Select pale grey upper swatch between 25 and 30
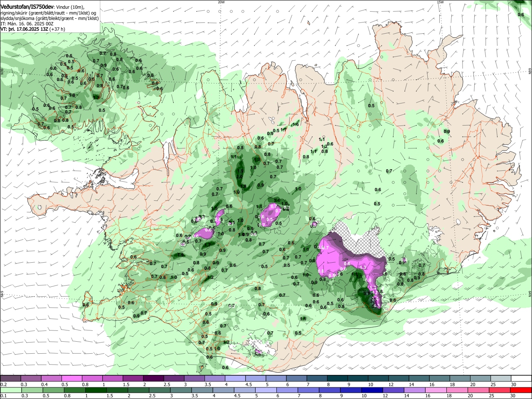532x399 pixels. click(x=501, y=378)
